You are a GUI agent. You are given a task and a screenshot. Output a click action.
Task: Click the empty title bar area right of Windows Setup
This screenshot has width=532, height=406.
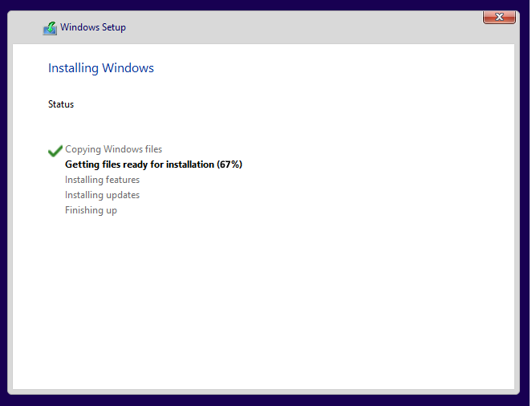click(x=305, y=27)
